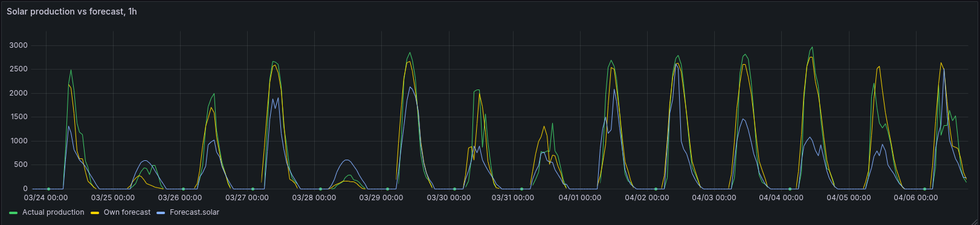Click the x-axis label '03/27 00:00'

[x=247, y=198]
